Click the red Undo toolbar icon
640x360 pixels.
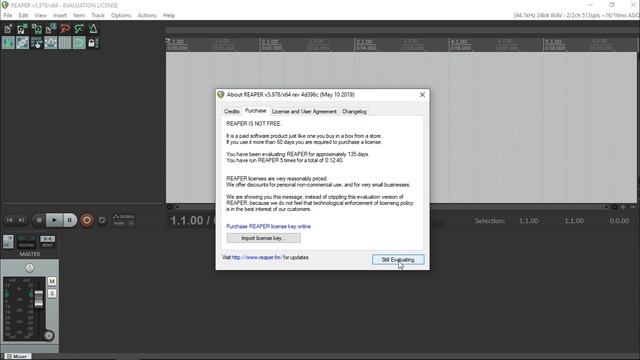click(64, 29)
